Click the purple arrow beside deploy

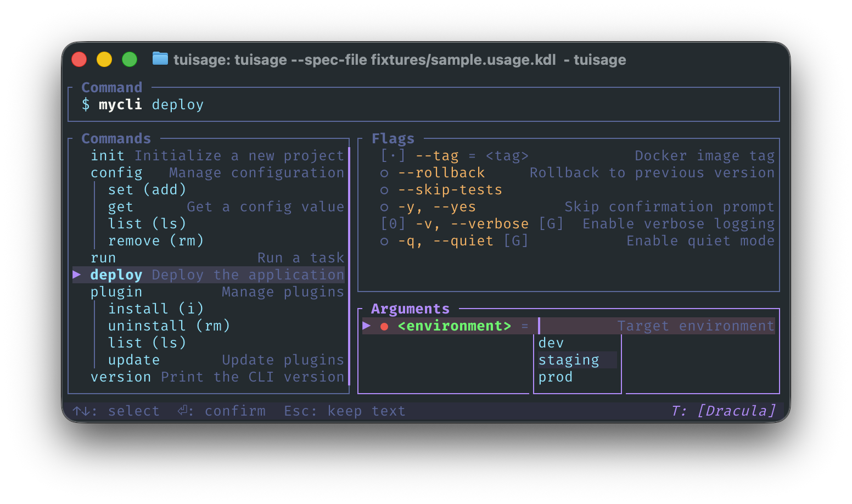77,275
